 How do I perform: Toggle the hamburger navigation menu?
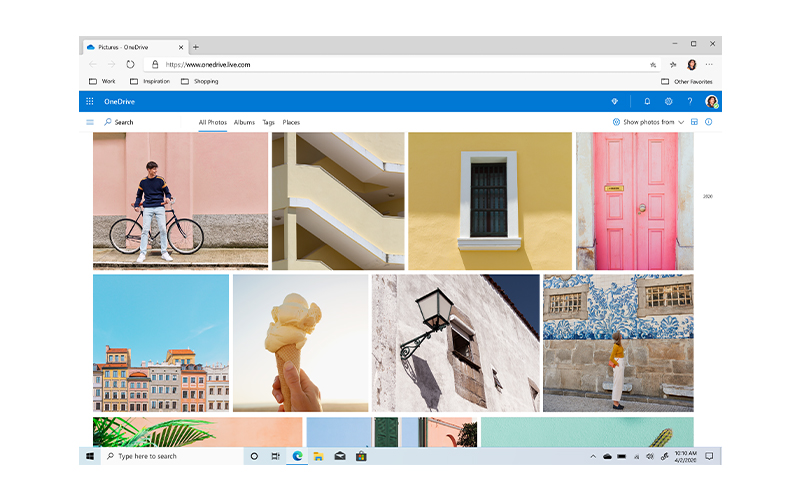90,122
